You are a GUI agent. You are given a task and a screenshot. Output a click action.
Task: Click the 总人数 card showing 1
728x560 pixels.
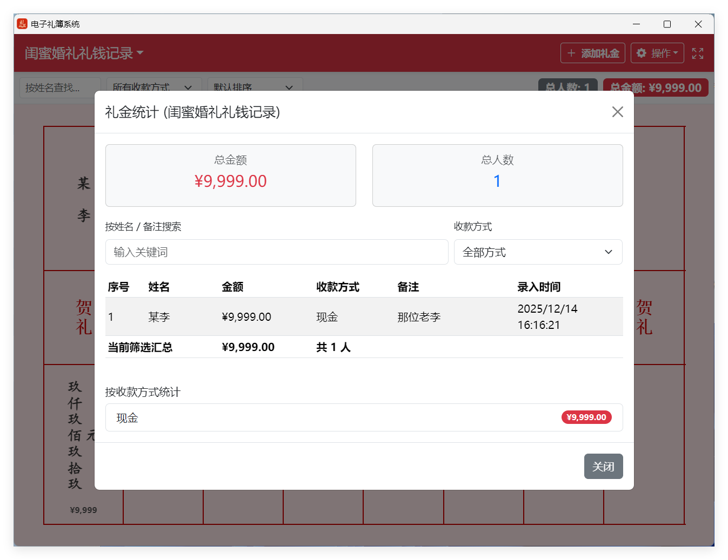point(497,175)
